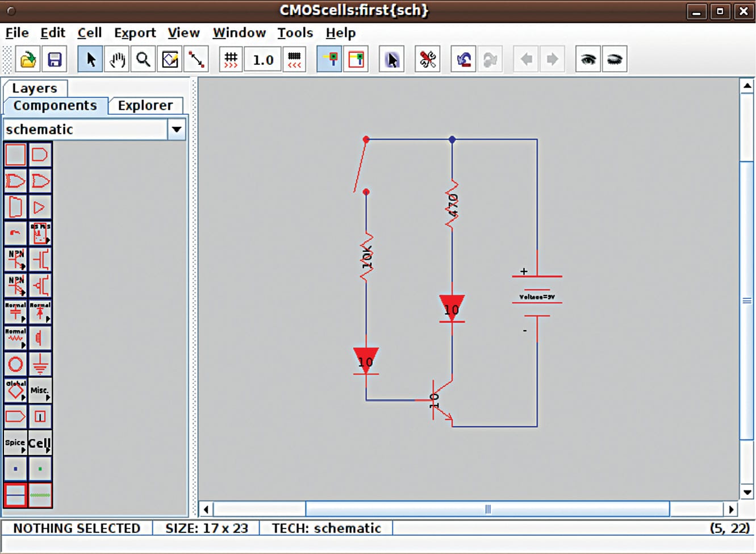This screenshot has width=756, height=554.
Task: Open the schematic technology dropdown
Action: (177, 130)
